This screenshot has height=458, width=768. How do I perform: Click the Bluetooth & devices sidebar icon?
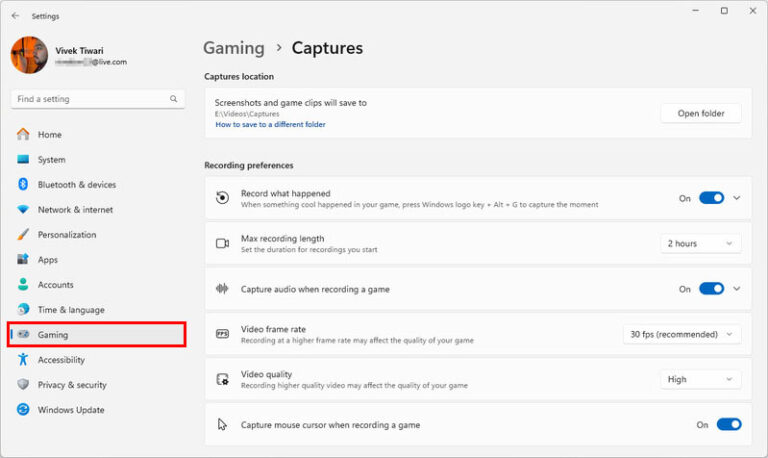click(x=23, y=185)
